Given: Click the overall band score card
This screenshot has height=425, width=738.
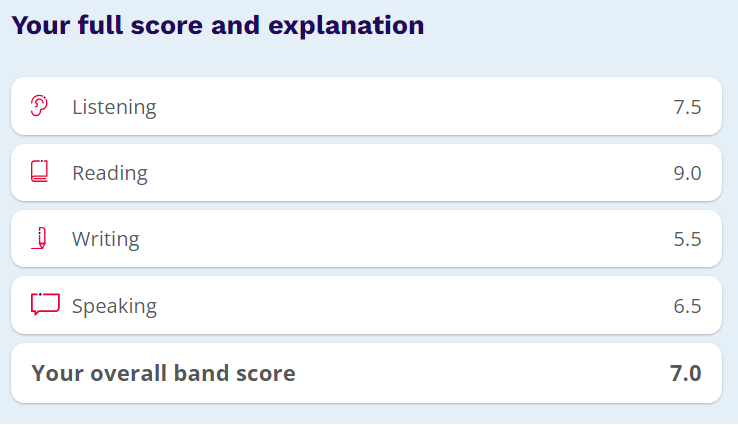Looking at the screenshot, I should pyautogui.click(x=366, y=373).
